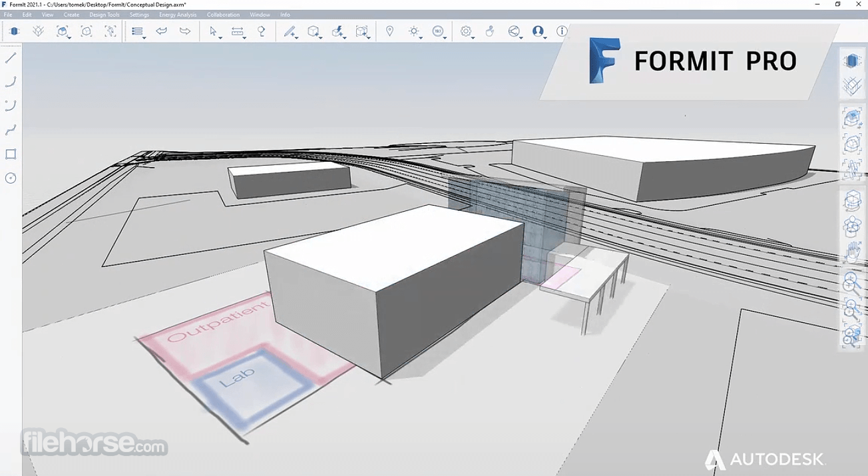Viewport: 868px width, 476px height.
Task: Switch to top view in top toolbar
Action: pos(39,31)
